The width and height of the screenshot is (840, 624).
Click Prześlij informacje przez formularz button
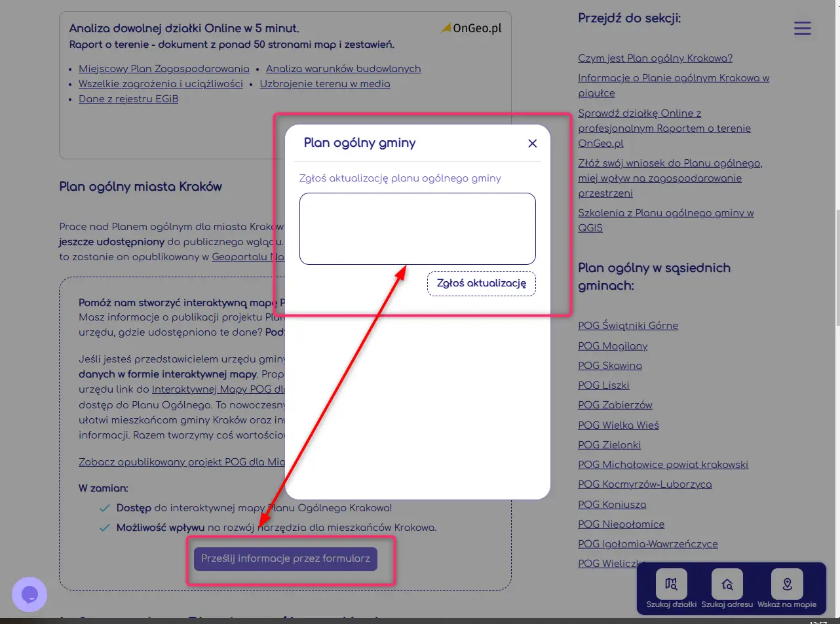point(286,559)
